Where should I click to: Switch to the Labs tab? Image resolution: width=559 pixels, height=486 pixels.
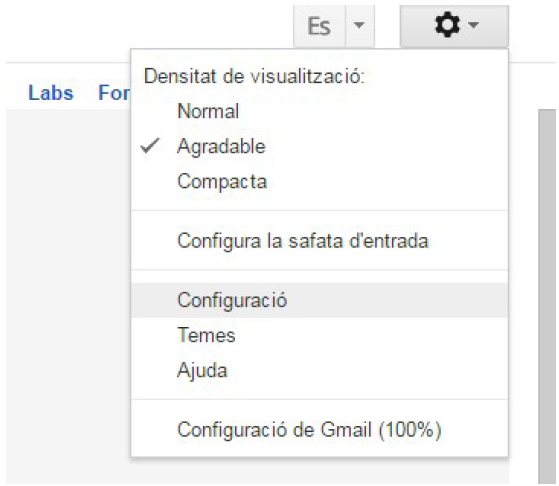coord(51,93)
